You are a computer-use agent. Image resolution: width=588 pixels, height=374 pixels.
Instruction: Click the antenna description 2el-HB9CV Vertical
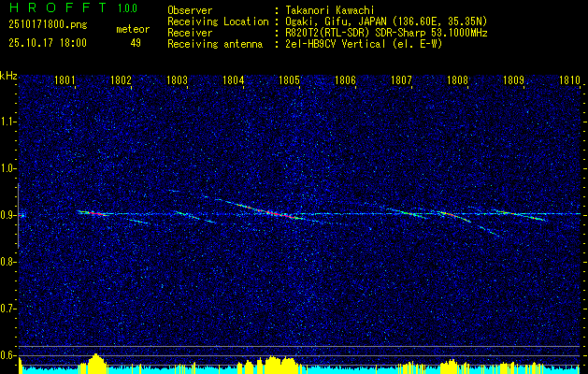[364, 44]
